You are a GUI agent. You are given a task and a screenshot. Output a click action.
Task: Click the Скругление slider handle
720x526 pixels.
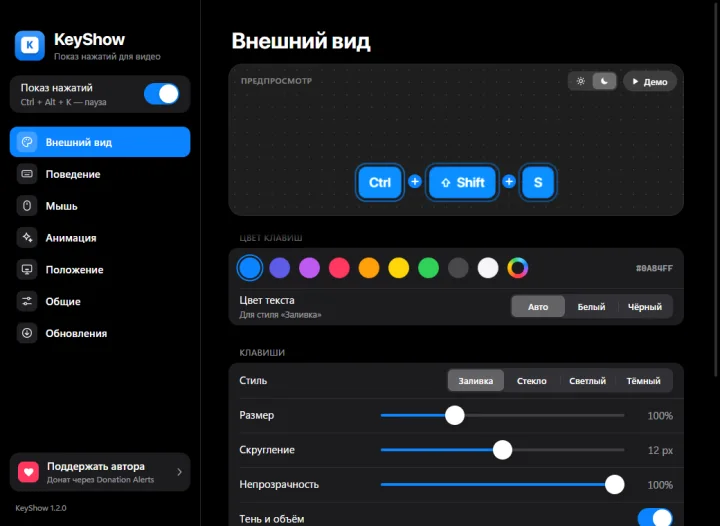[502, 450]
